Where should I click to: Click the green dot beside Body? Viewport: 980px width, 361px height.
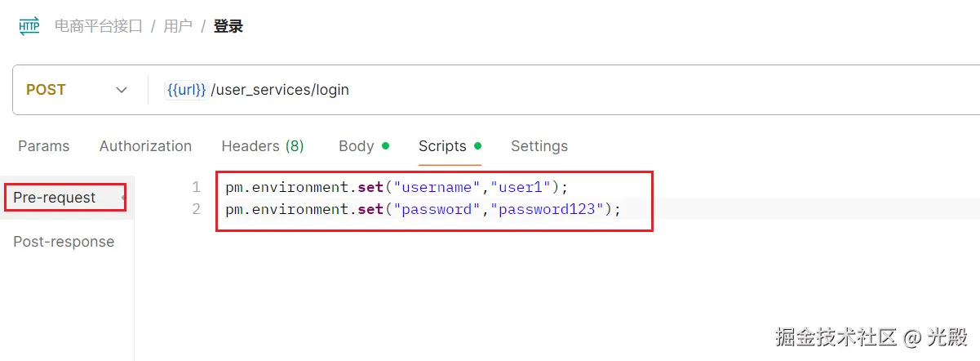[385, 146]
